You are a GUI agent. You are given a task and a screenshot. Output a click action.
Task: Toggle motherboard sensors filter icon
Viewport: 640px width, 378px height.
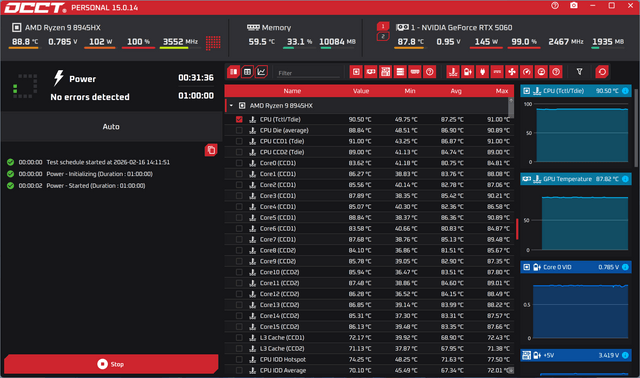point(385,72)
